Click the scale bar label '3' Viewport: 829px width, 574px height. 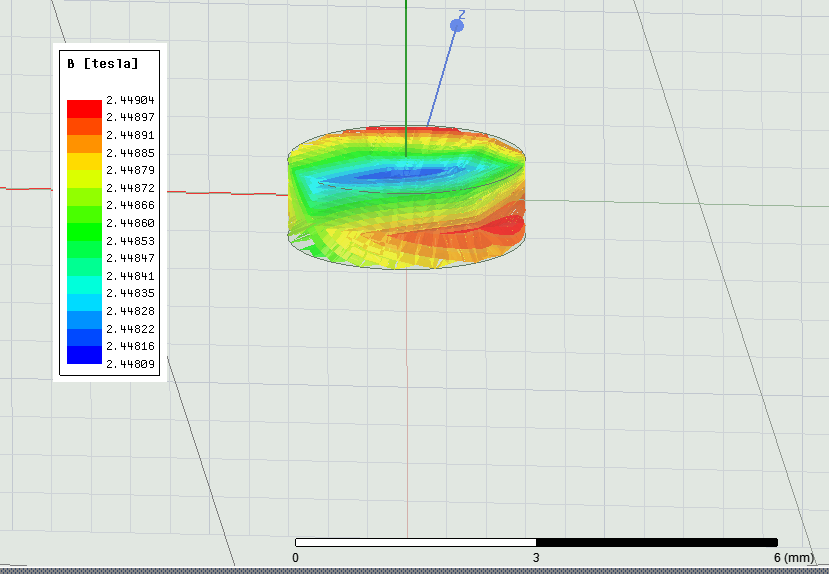click(536, 558)
